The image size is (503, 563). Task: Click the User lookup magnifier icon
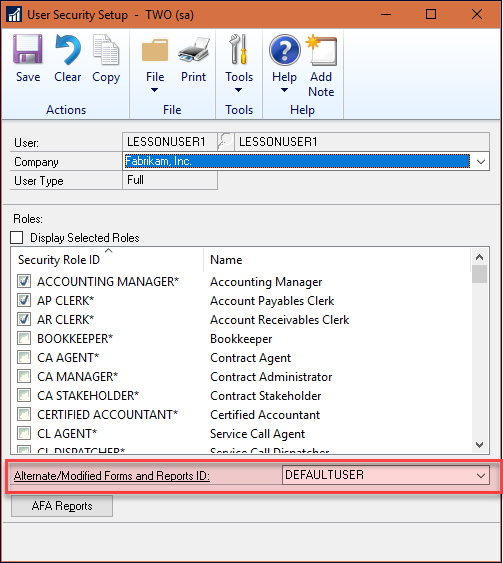point(226,141)
